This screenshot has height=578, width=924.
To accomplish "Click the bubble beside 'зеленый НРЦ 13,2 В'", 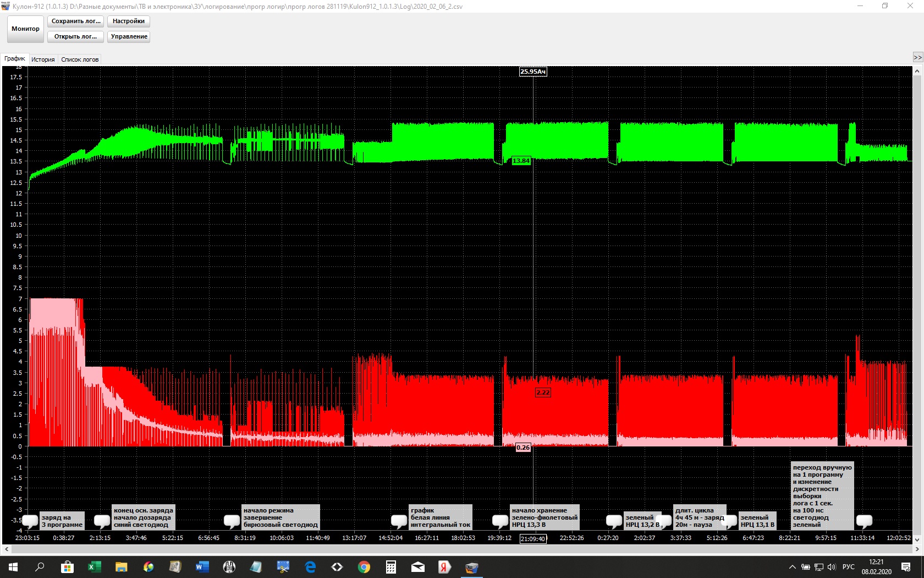I will pyautogui.click(x=614, y=520).
